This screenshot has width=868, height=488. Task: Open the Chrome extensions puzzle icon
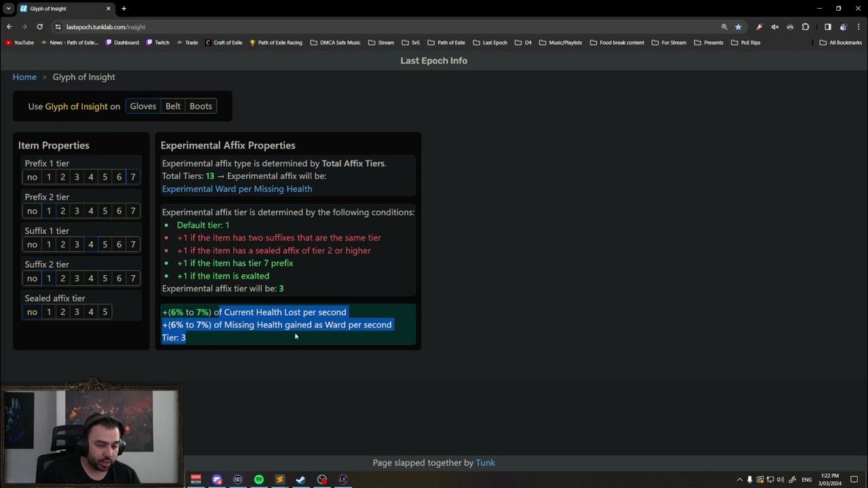click(806, 27)
